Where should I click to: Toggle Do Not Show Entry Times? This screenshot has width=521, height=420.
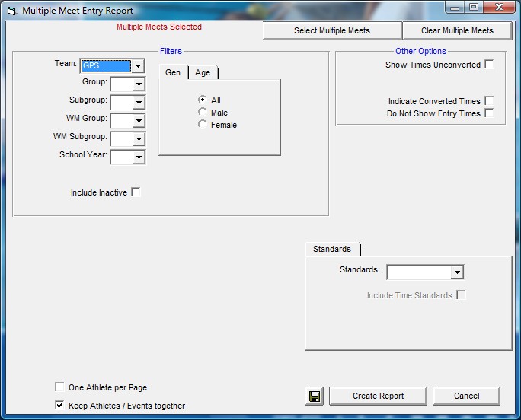pos(489,113)
